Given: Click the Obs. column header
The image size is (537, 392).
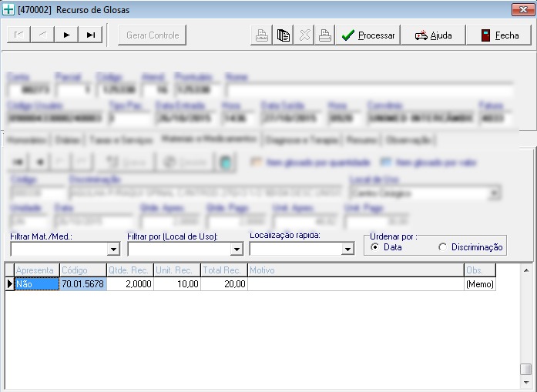Looking at the screenshot, I should (x=480, y=270).
